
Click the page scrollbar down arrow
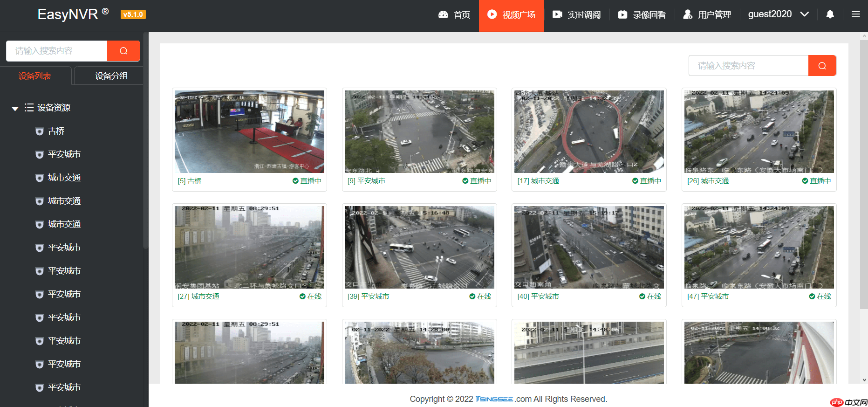[x=864, y=380]
